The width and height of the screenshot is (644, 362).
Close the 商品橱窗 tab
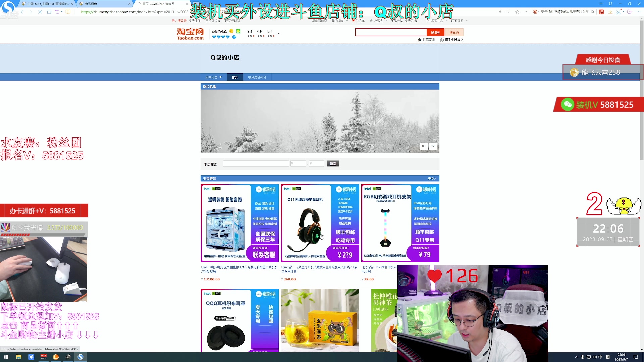[x=129, y=4]
